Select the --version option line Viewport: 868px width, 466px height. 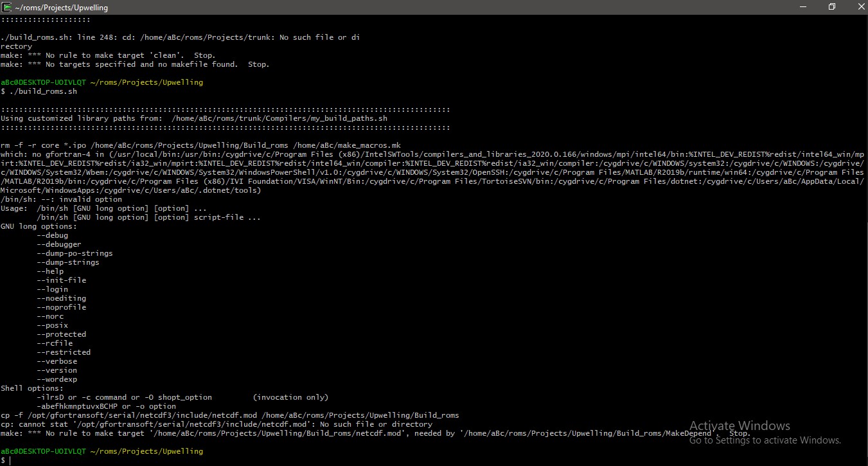(57, 370)
